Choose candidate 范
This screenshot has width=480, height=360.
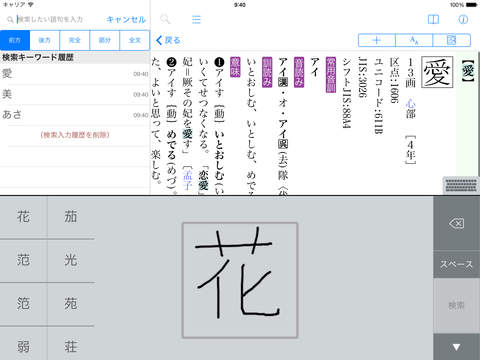click(23, 260)
